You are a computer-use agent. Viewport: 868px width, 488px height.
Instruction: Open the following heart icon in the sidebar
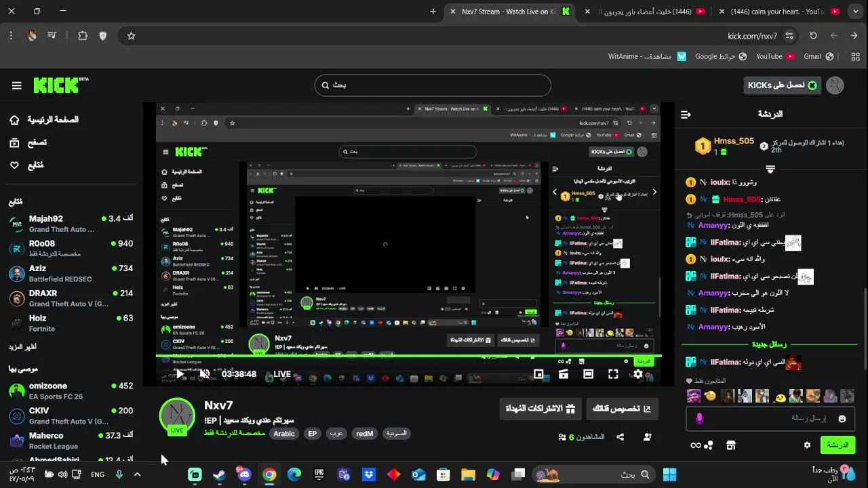pyautogui.click(x=14, y=165)
